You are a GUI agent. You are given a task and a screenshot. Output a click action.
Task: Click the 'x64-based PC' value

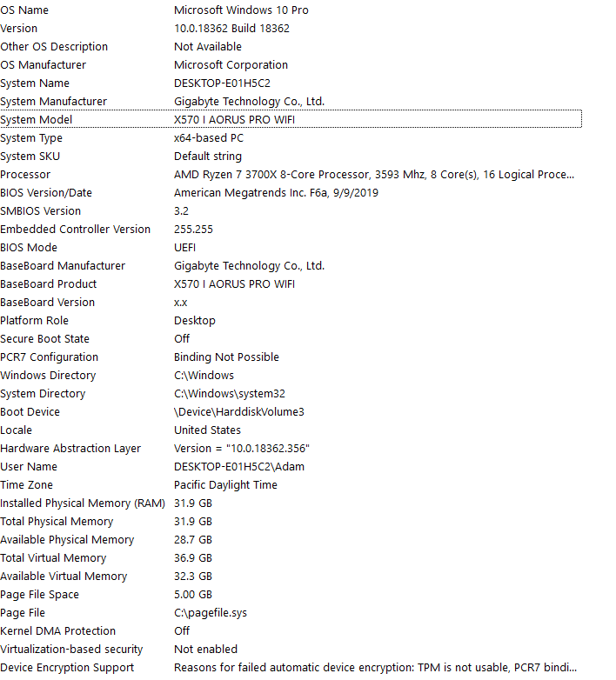209,138
